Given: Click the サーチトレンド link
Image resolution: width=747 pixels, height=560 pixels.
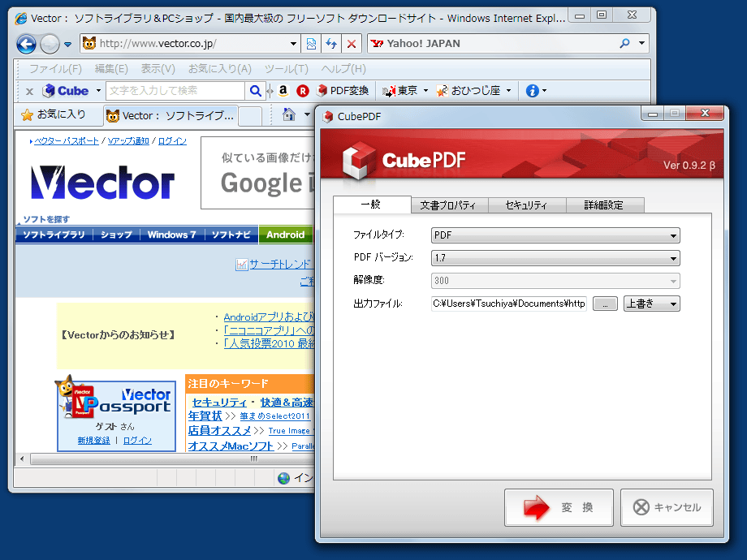Looking at the screenshot, I should tap(279, 265).
